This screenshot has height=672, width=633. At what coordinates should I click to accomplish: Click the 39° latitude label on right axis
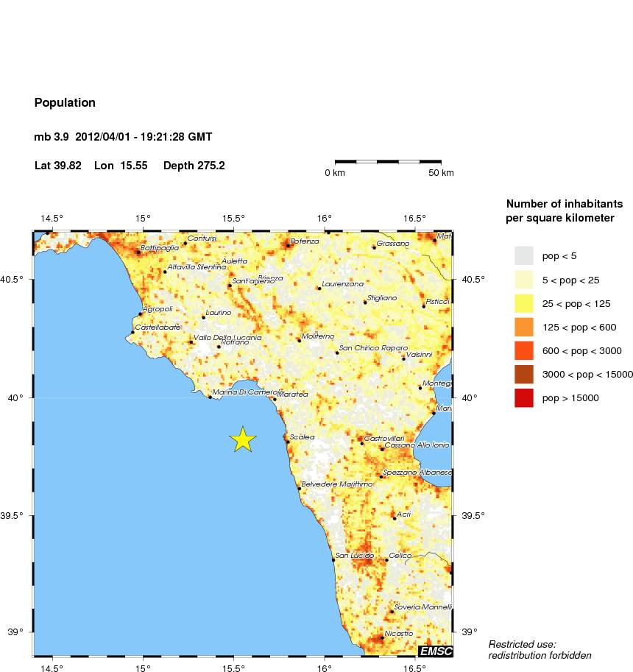tap(469, 630)
